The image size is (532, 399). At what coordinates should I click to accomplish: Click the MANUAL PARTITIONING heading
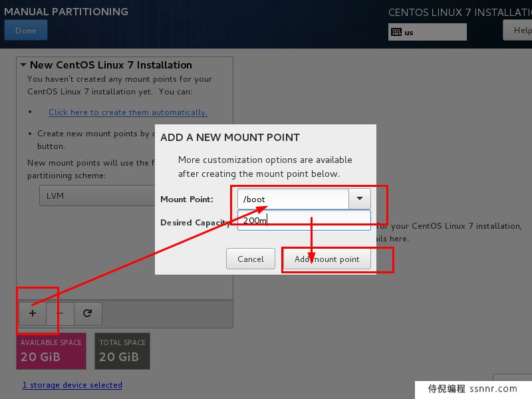[66, 11]
